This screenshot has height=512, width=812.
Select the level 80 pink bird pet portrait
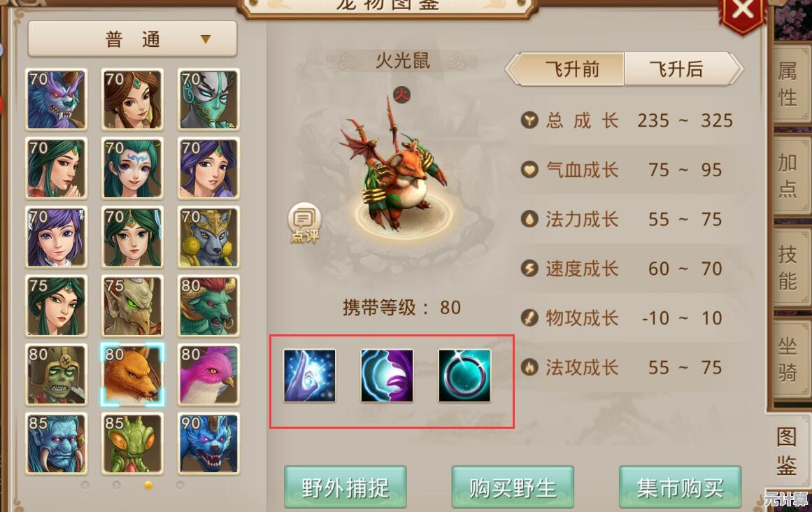[x=208, y=374]
